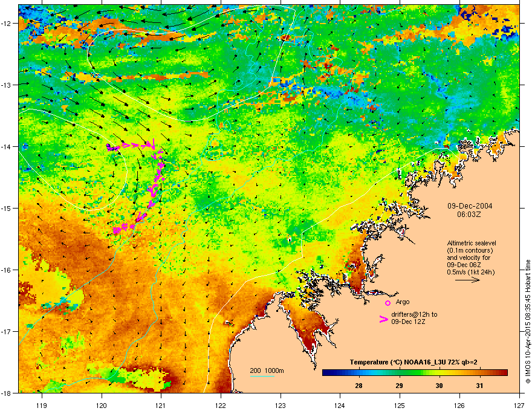Click the longitude axis label "127"
532x411 pixels.
(519, 405)
